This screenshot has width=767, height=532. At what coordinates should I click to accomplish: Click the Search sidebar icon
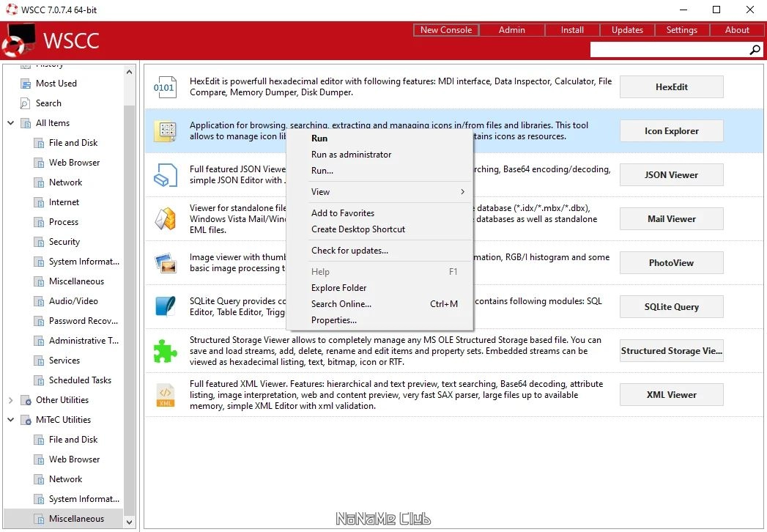pyautogui.click(x=25, y=103)
